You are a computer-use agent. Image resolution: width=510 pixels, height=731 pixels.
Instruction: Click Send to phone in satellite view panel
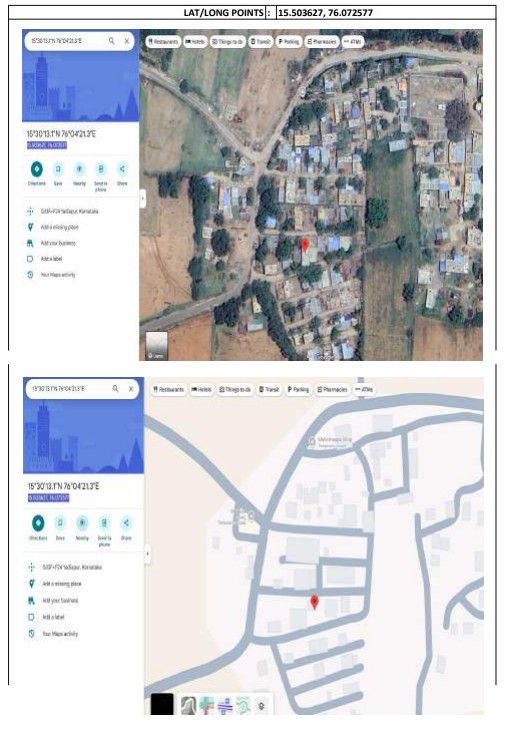pos(101,176)
